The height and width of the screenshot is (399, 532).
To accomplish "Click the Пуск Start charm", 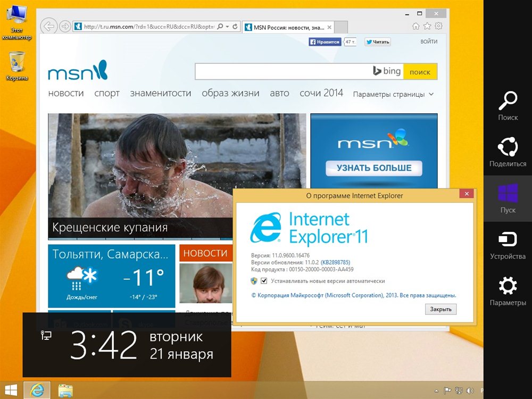I will (x=508, y=198).
